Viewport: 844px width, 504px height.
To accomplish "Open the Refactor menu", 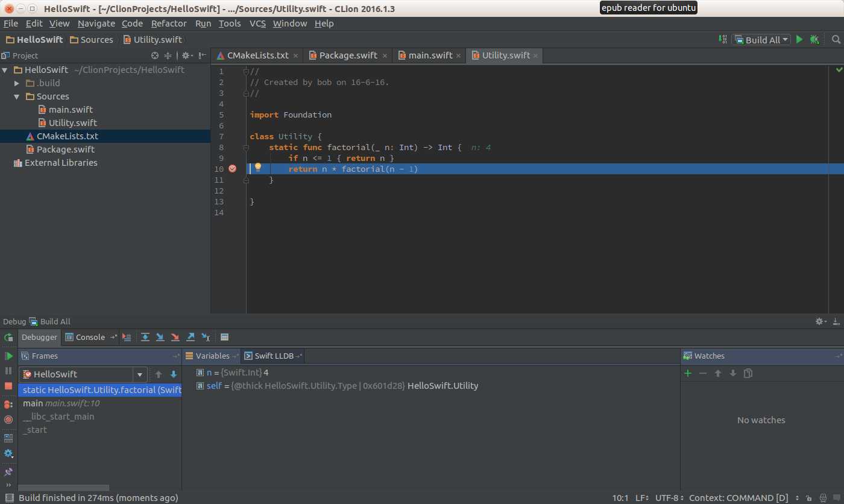I will point(169,24).
